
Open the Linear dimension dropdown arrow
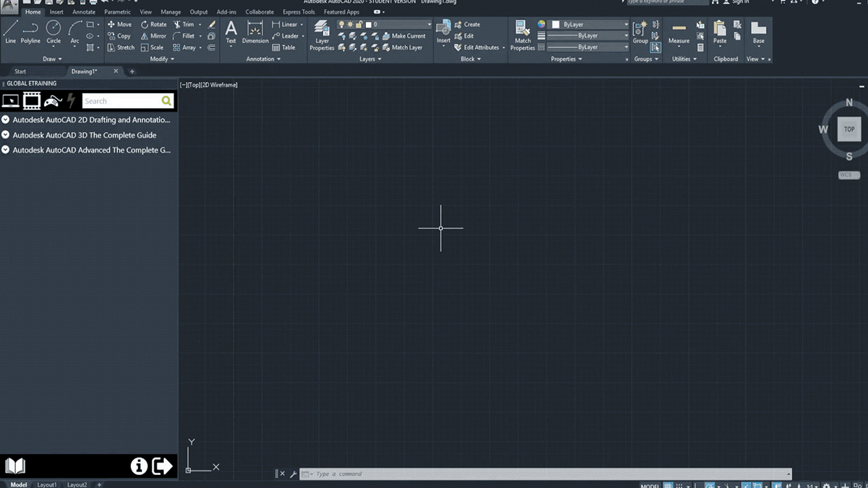(x=302, y=24)
